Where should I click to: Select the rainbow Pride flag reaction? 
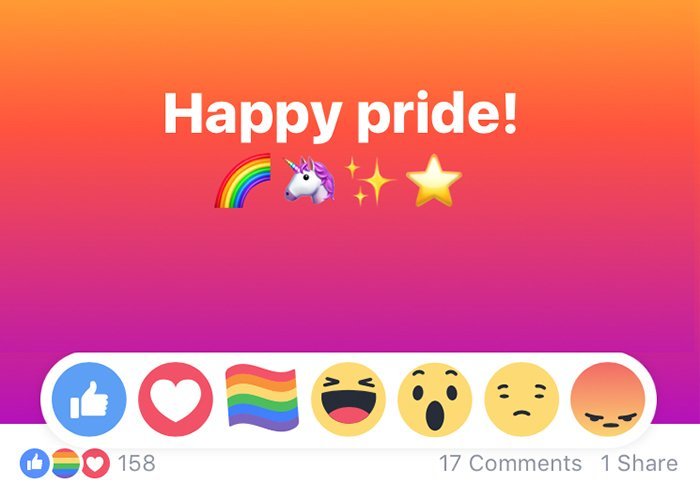(x=262, y=398)
